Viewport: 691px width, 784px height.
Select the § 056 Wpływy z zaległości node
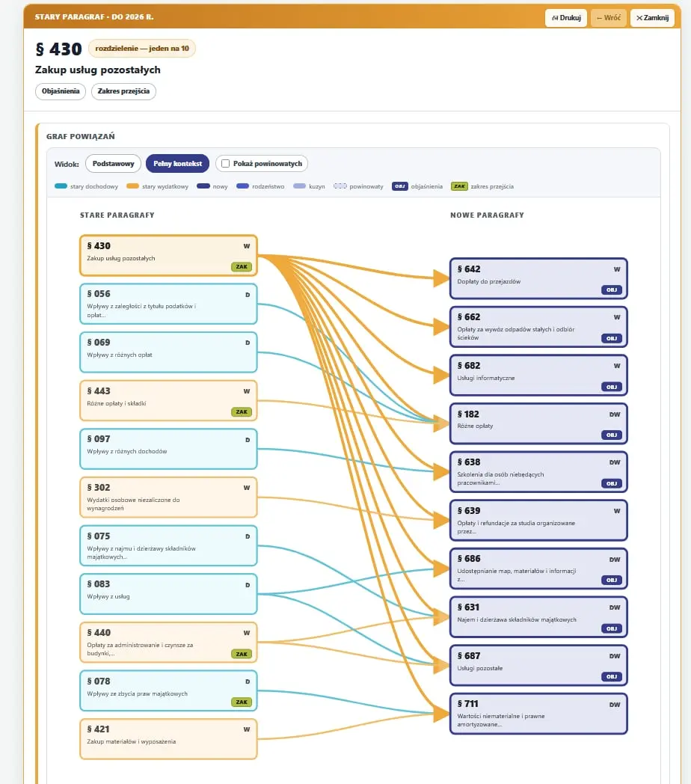click(x=168, y=304)
